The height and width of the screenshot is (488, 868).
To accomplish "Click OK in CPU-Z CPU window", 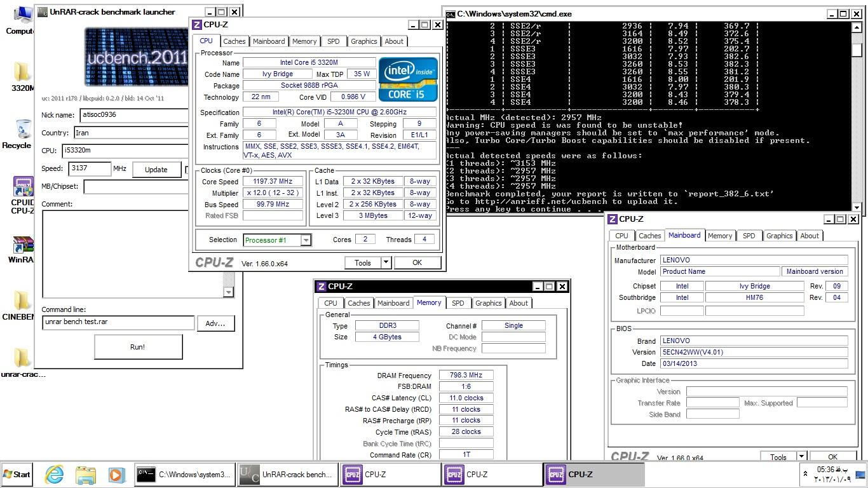I will [417, 262].
